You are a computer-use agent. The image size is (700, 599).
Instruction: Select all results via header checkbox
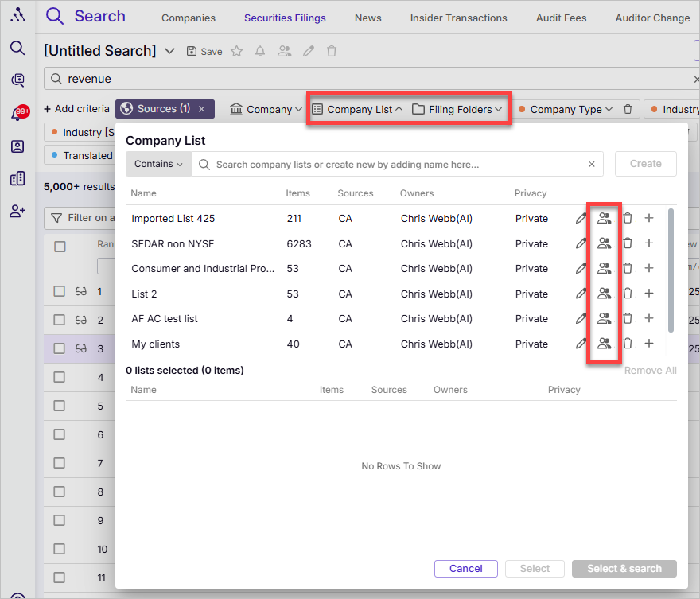59,246
